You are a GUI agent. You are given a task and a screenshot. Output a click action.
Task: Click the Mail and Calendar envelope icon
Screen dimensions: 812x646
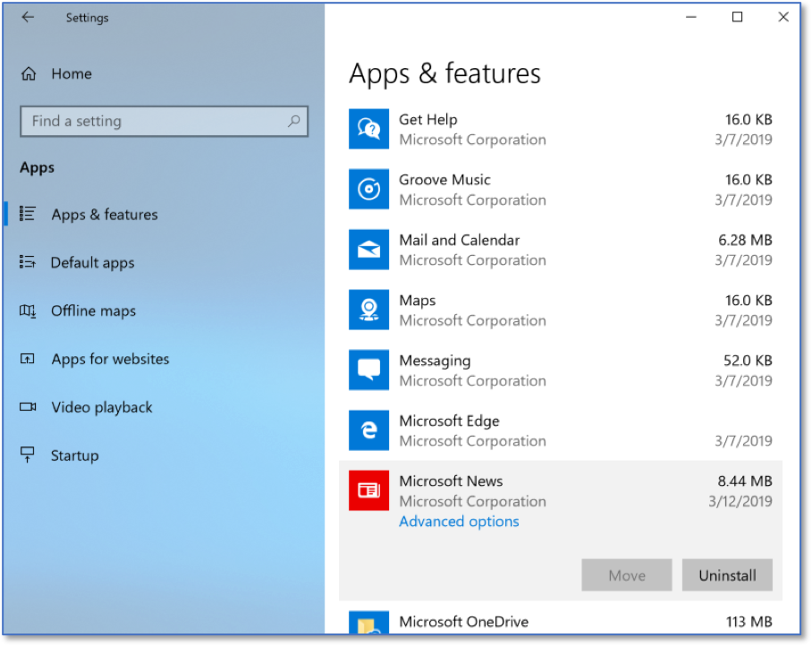tap(368, 249)
